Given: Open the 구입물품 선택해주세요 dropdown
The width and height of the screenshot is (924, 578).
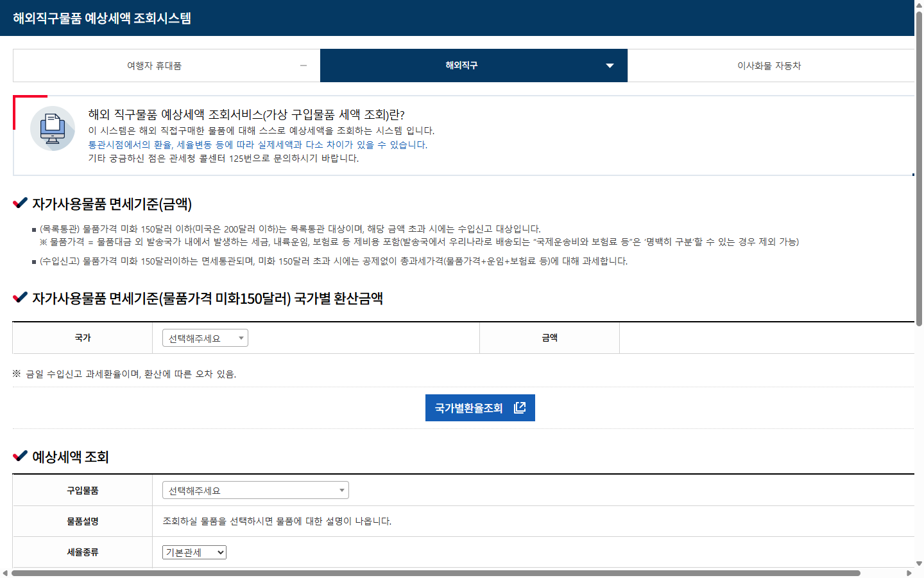Looking at the screenshot, I should (255, 491).
